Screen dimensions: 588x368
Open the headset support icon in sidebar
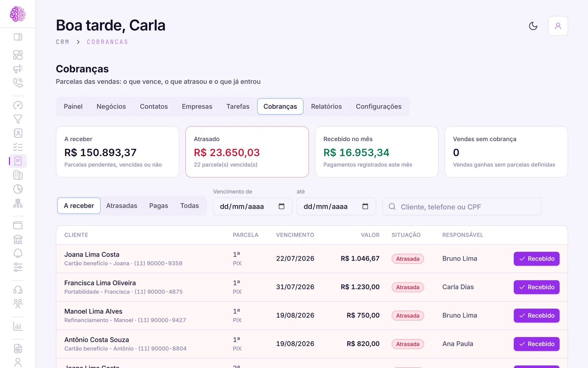[18, 290]
